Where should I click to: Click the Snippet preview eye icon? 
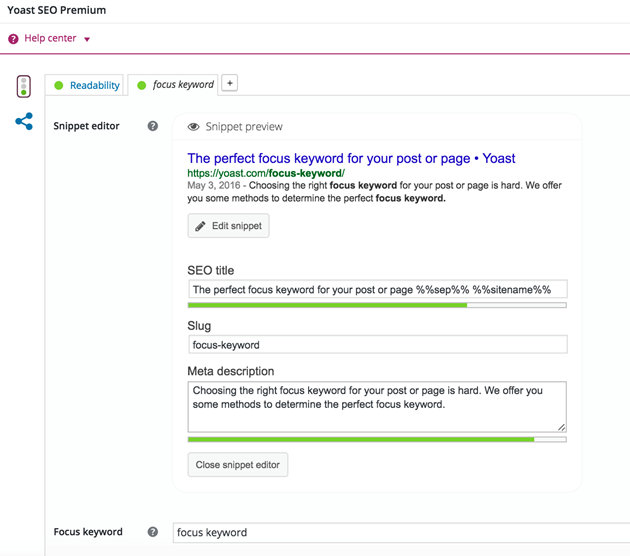click(193, 127)
